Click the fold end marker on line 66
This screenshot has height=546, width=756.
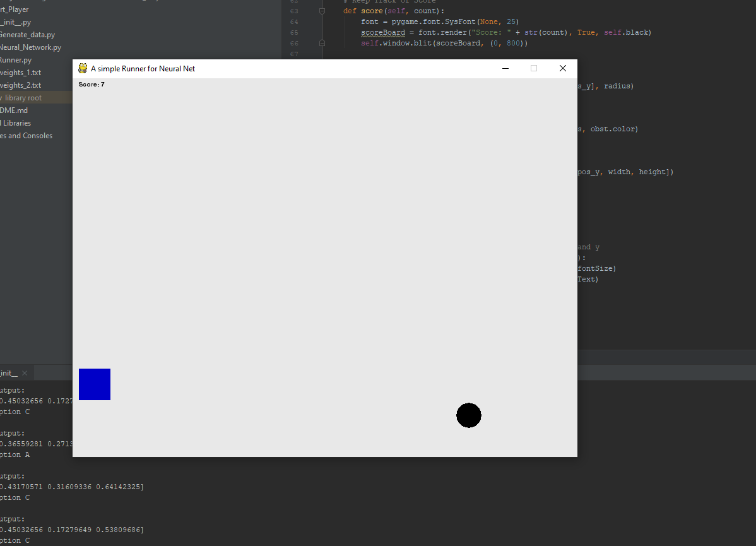click(x=322, y=43)
